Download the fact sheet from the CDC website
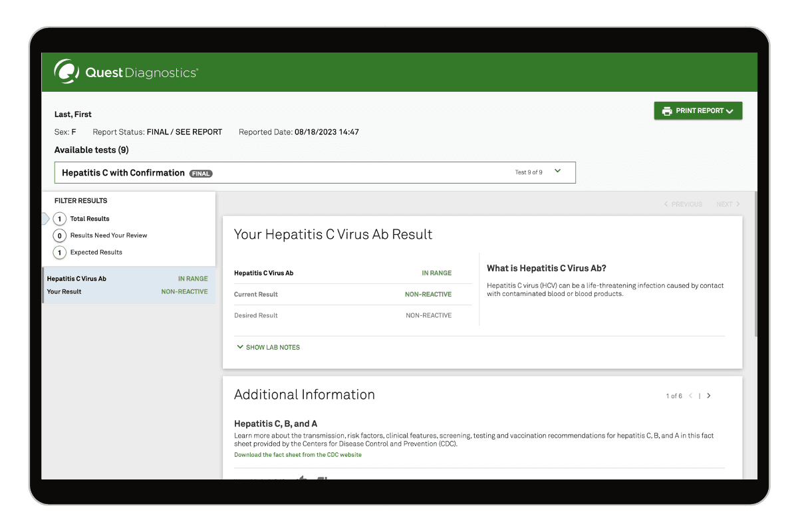Image resolution: width=798 pixels, height=532 pixels. tap(298, 454)
